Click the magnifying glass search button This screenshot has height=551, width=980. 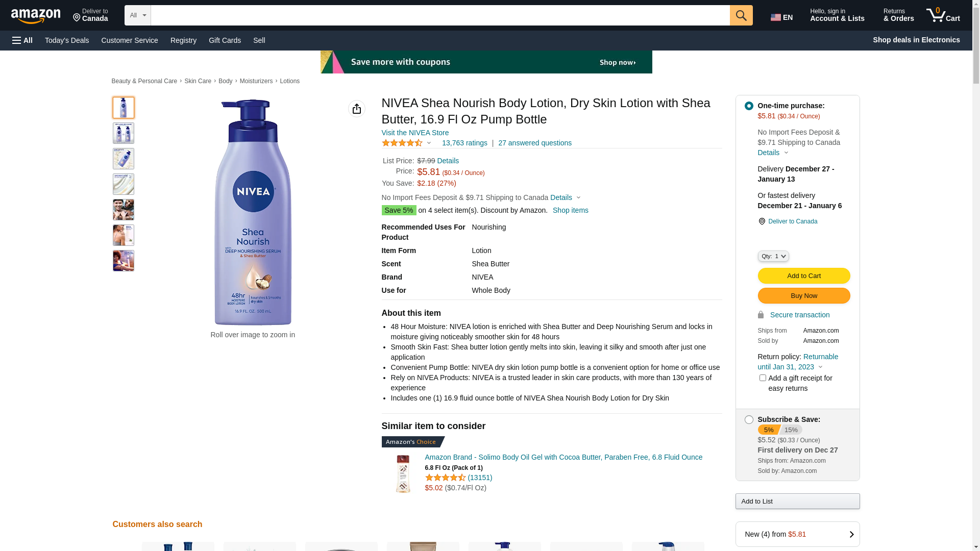741,15
